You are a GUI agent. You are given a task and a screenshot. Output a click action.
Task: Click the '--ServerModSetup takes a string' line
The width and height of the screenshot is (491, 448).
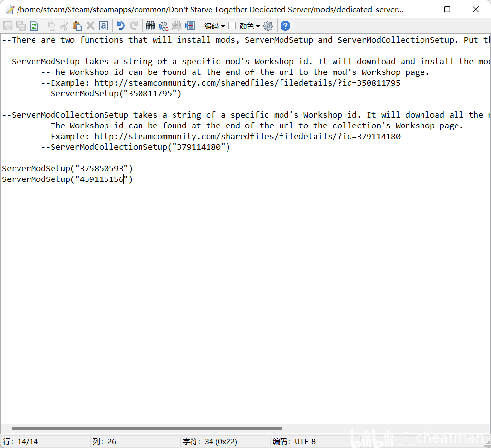point(245,61)
